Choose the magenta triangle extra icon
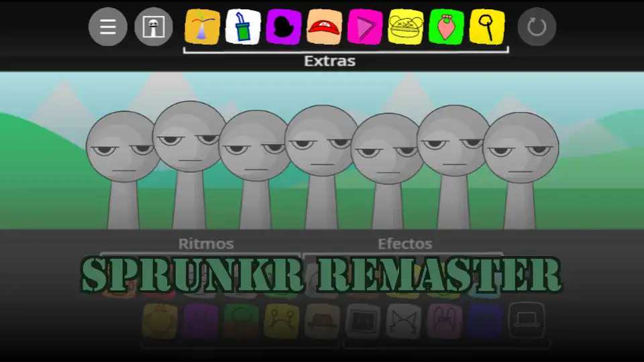This screenshot has height=362, width=644. point(365,27)
